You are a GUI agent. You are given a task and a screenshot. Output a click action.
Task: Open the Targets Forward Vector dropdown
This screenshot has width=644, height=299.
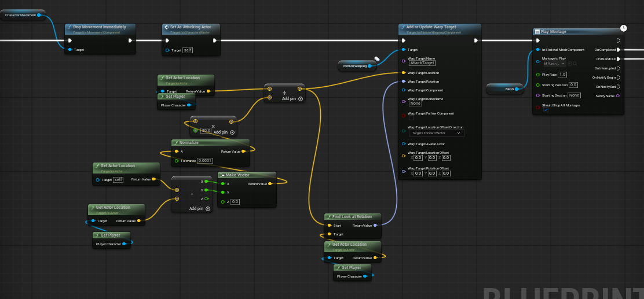click(437, 133)
